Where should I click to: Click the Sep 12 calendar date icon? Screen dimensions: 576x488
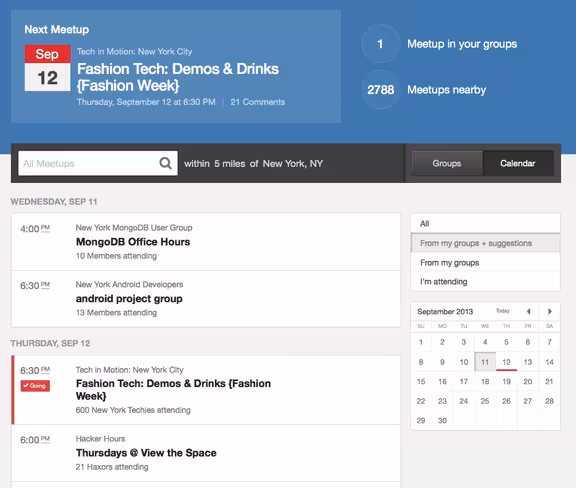(x=47, y=68)
